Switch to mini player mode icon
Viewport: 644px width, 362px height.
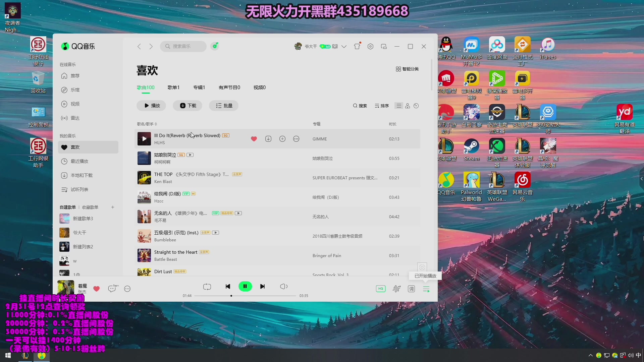point(384,46)
